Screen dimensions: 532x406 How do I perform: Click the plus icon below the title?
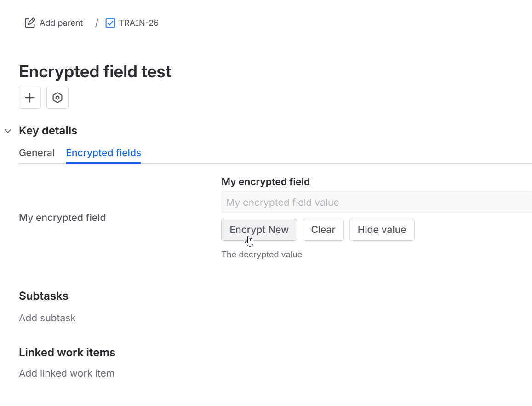[29, 98]
